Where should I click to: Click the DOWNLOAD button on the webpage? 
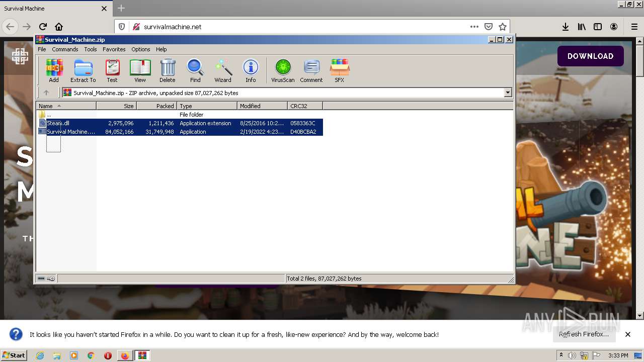[x=590, y=56]
